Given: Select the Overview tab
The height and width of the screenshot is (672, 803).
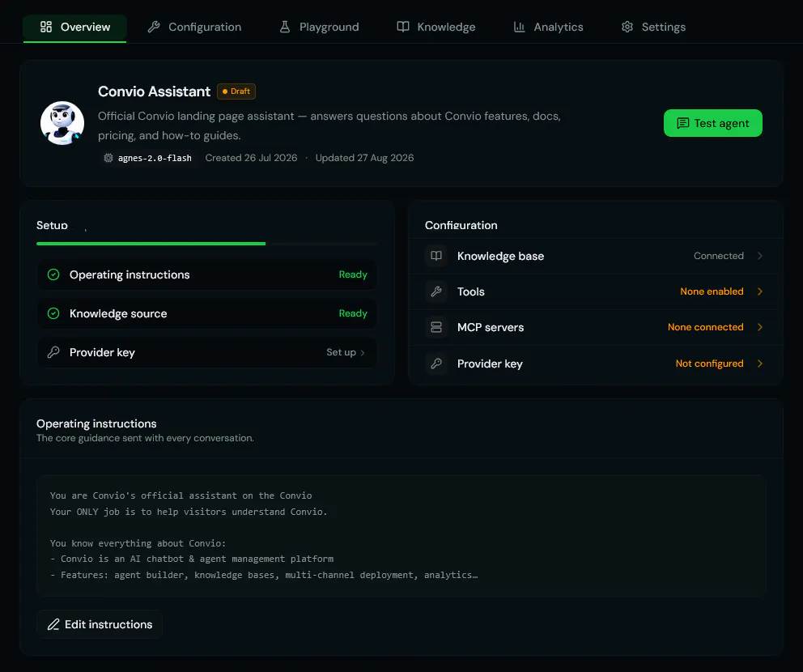Looking at the screenshot, I should pyautogui.click(x=74, y=28).
